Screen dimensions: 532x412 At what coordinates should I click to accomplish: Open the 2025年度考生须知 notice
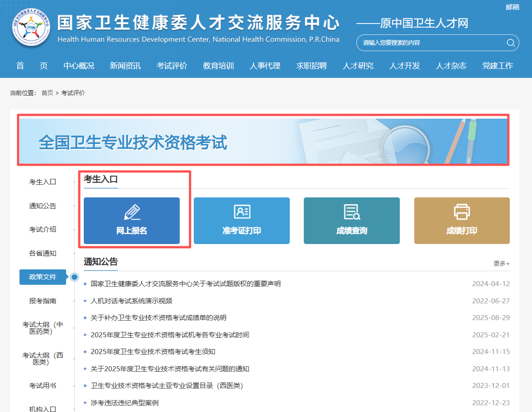coord(153,352)
